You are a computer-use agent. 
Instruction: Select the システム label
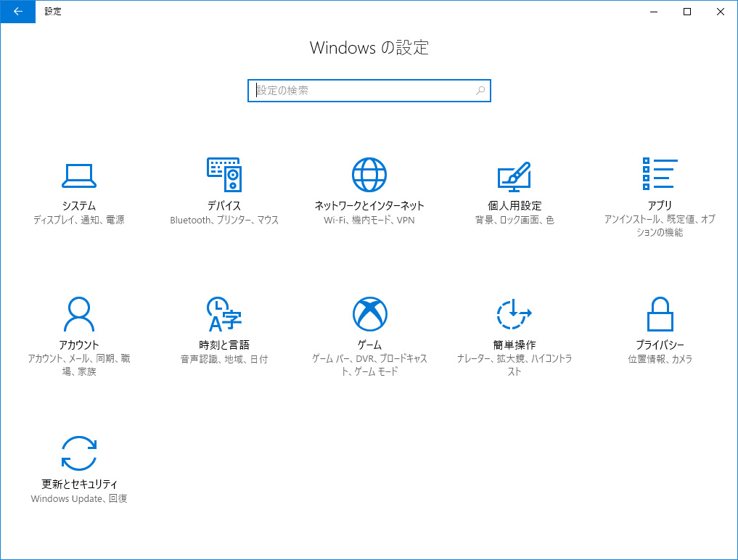79,205
